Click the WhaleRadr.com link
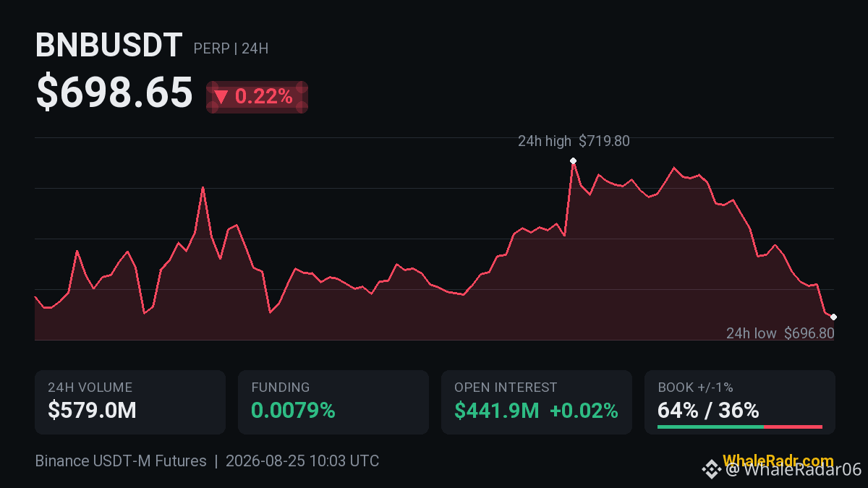 click(x=778, y=461)
